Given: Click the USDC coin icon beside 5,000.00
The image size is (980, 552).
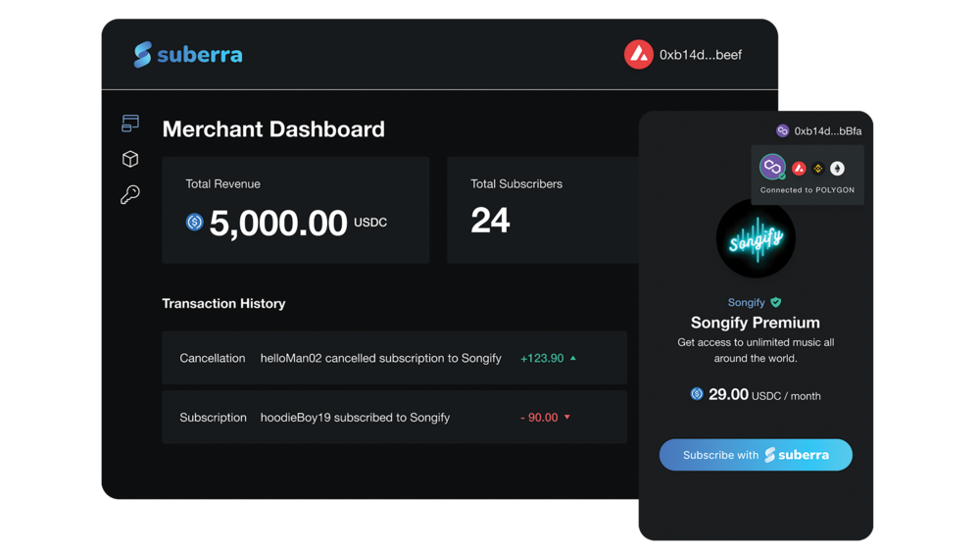Looking at the screenshot, I should pos(194,222).
